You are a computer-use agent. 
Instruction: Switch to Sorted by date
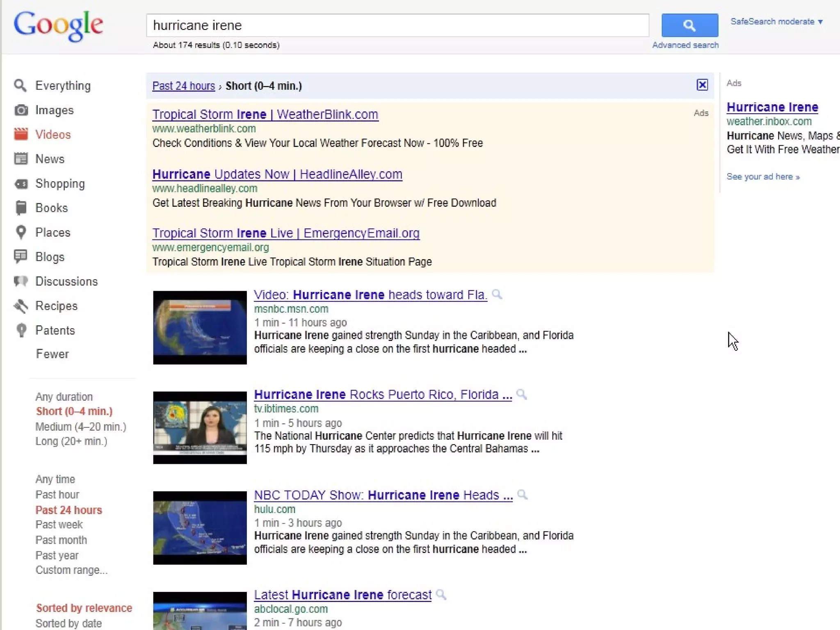(x=68, y=623)
